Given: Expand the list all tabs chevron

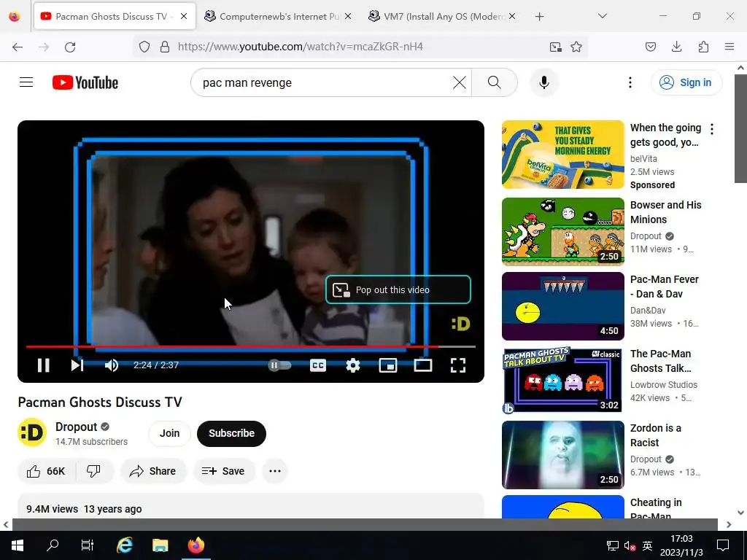Looking at the screenshot, I should coord(602,16).
